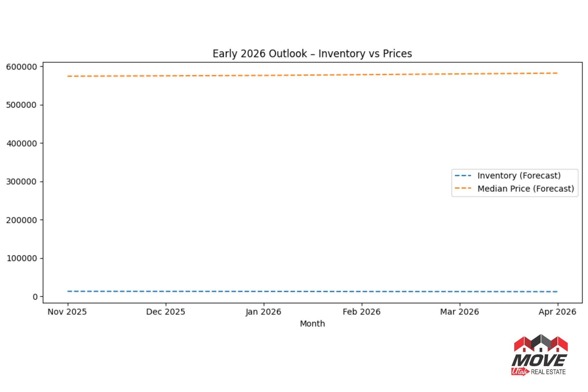
Task: Click the orange dashed Median Price legend marker
Action: (463, 188)
